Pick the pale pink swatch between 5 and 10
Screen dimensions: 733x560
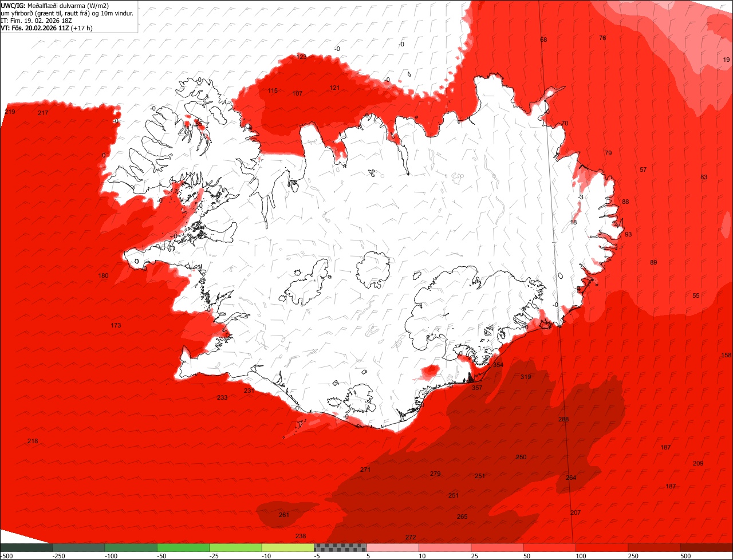coord(393,547)
